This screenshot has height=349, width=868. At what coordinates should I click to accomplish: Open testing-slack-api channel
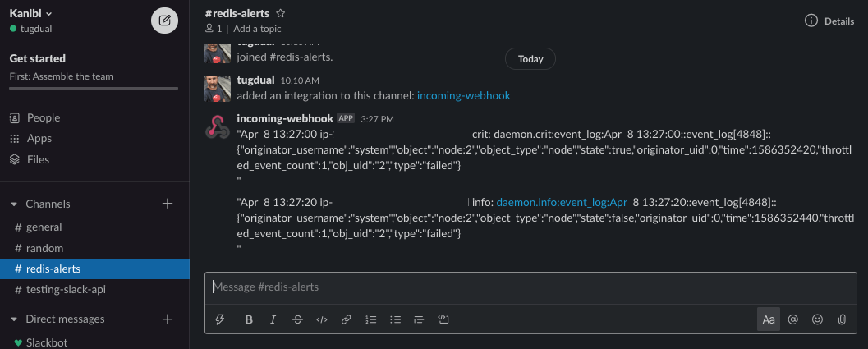tap(66, 289)
